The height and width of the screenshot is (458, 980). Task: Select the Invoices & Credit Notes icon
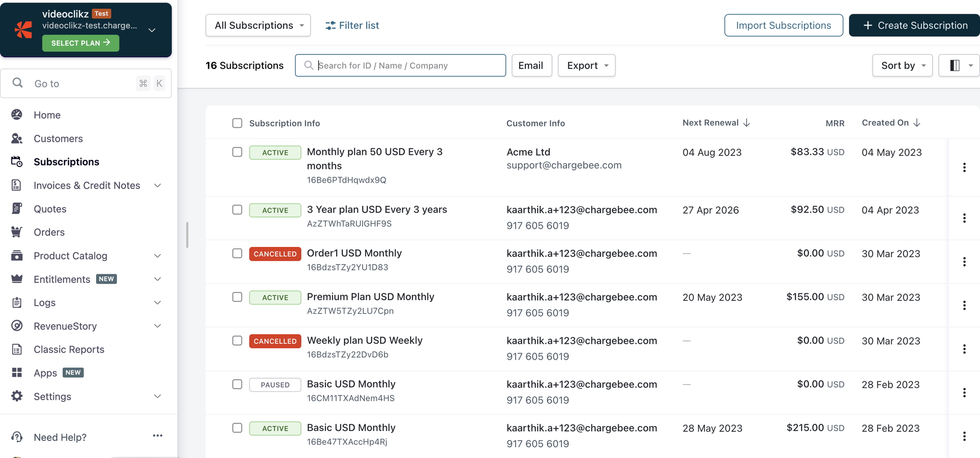(17, 185)
